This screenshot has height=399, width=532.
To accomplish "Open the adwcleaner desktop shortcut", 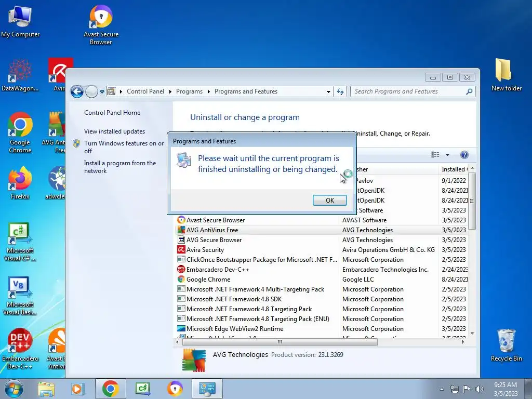I will [56, 182].
